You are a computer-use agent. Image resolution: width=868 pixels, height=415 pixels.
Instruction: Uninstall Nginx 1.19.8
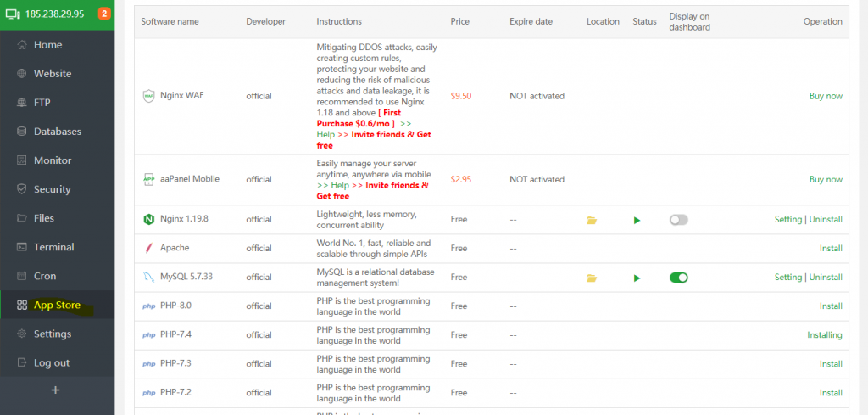(826, 219)
